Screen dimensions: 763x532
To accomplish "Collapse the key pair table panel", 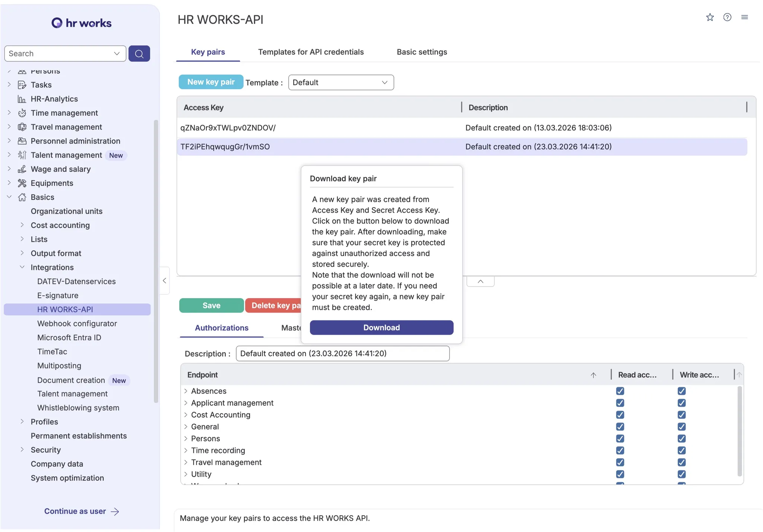I will (x=481, y=282).
